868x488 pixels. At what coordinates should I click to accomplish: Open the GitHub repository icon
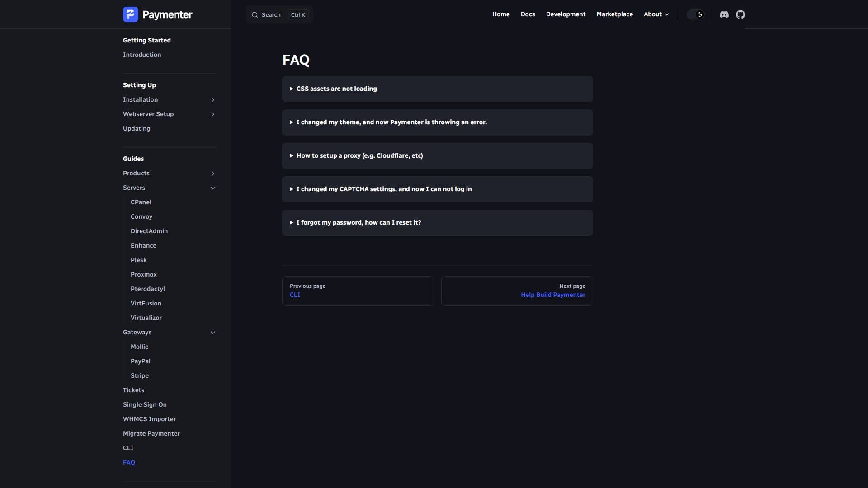click(741, 14)
